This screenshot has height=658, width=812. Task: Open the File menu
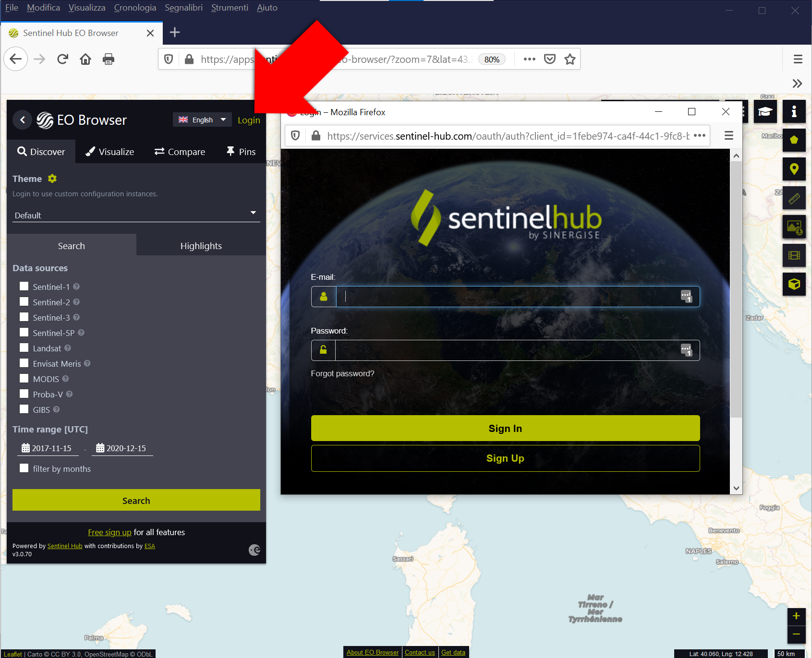12,8
